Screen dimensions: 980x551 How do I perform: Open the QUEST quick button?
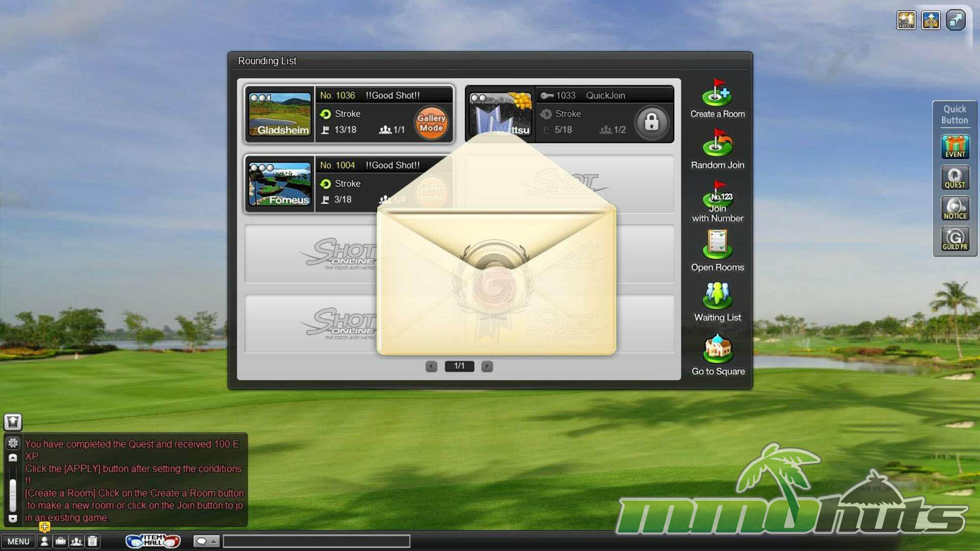[x=954, y=178]
